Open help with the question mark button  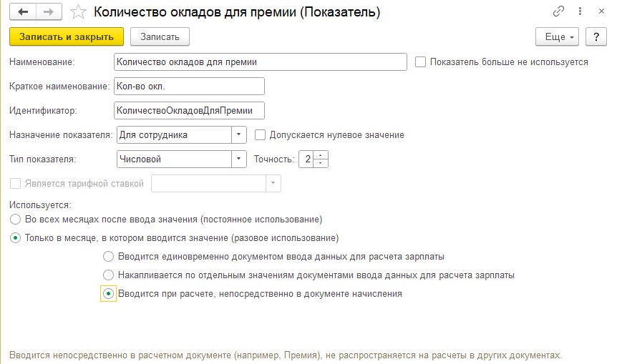(596, 37)
